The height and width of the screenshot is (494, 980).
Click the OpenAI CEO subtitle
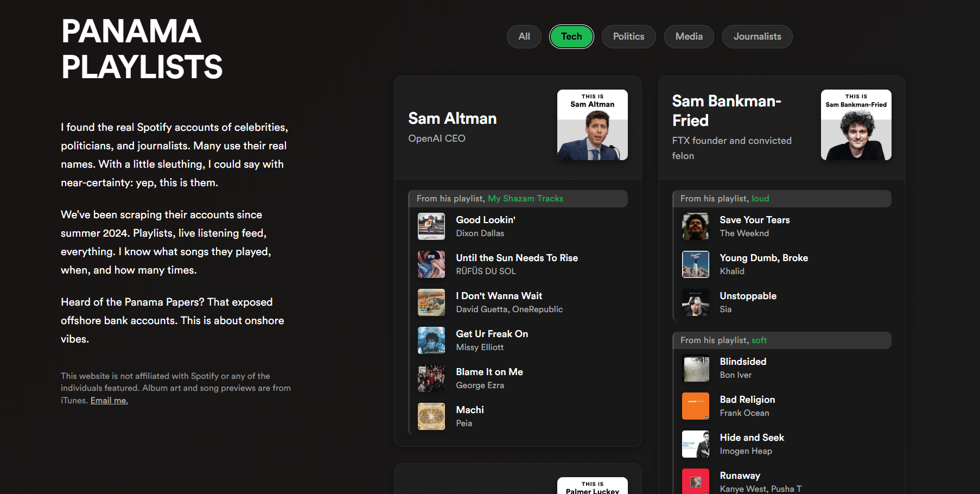pyautogui.click(x=437, y=138)
